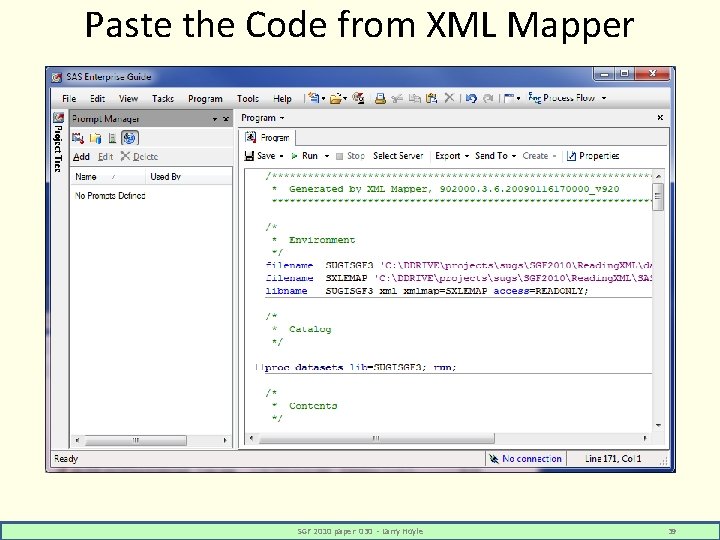Open program Properties
The height and width of the screenshot is (540, 720).
click(593, 156)
